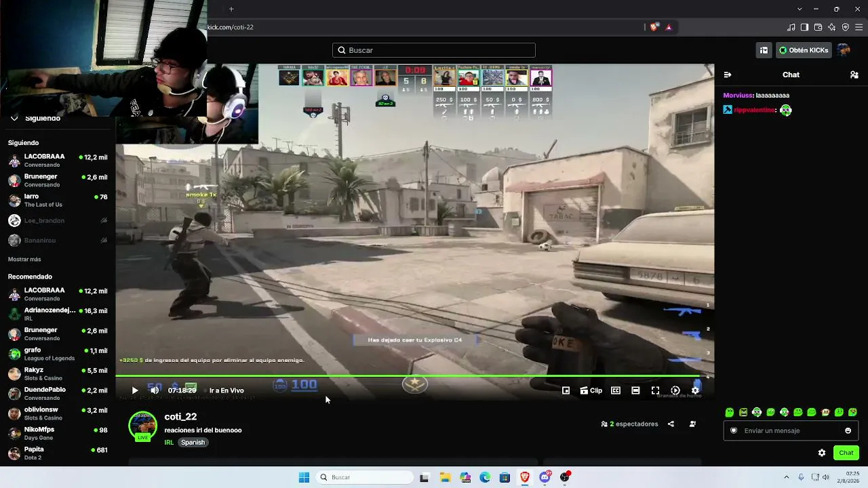Open the user profile avatar menu
Image resolution: width=868 pixels, height=488 pixels.
(x=844, y=50)
